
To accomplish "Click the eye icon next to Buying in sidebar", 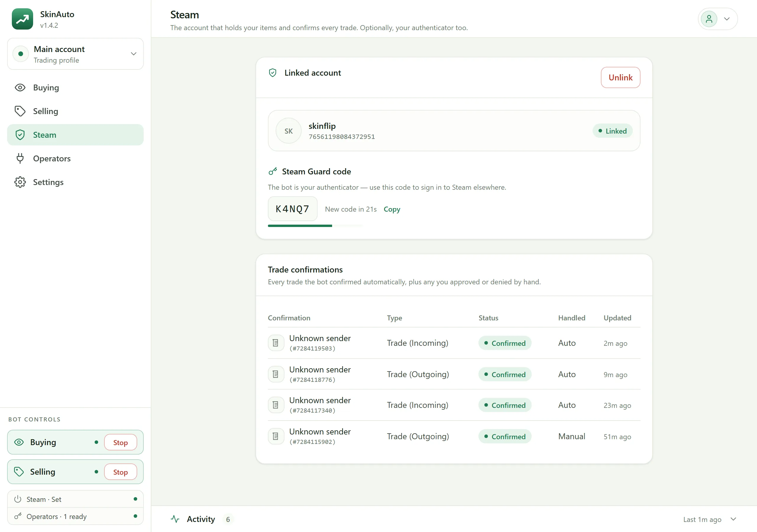I will pos(20,88).
